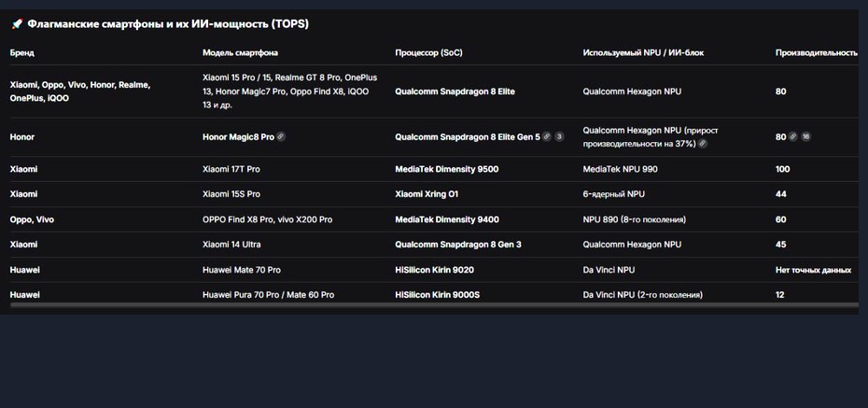Viewport: 868px width, 408px height.
Task: Click the MediaTek Dimensity 9400 cell
Action: pos(447,219)
